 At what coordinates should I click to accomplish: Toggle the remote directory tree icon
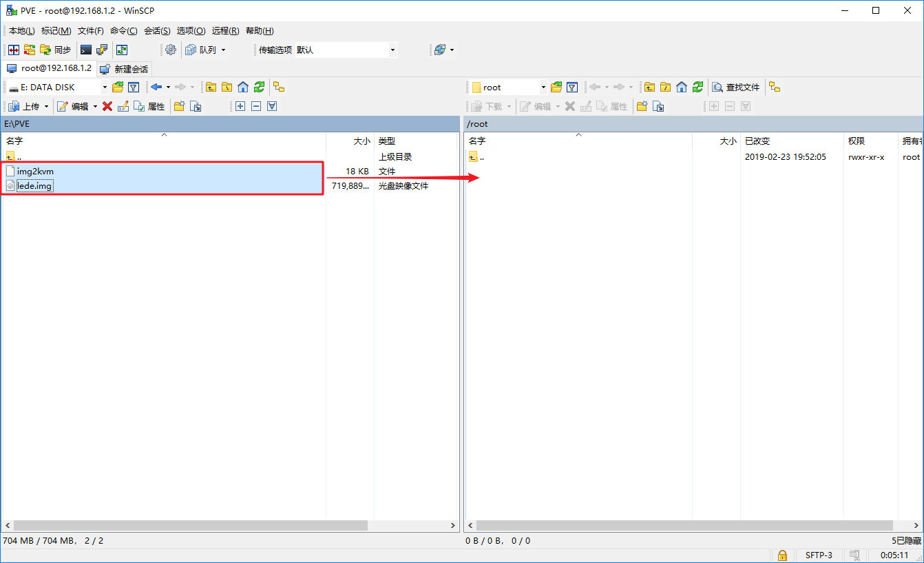coord(775,88)
